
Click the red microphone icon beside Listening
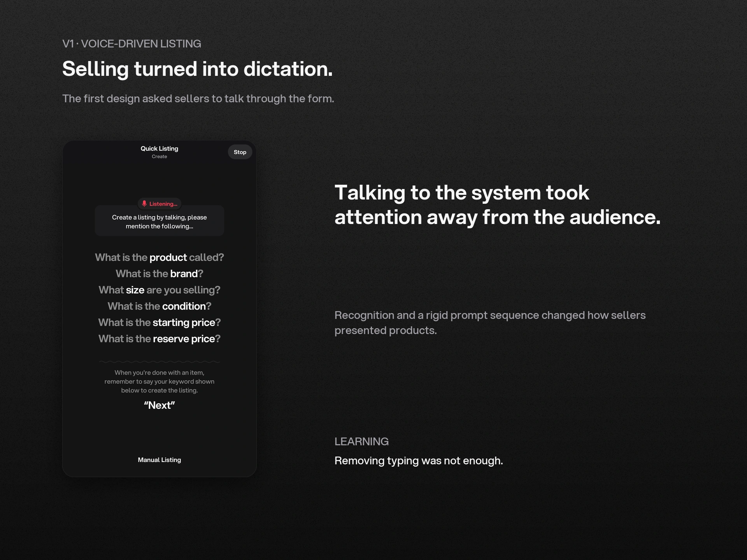pos(144,203)
